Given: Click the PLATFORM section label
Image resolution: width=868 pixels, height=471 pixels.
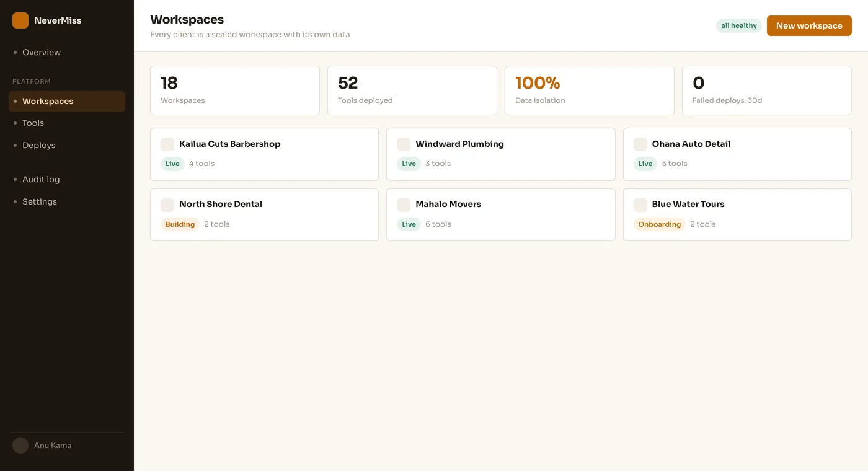Looking at the screenshot, I should pos(32,81).
